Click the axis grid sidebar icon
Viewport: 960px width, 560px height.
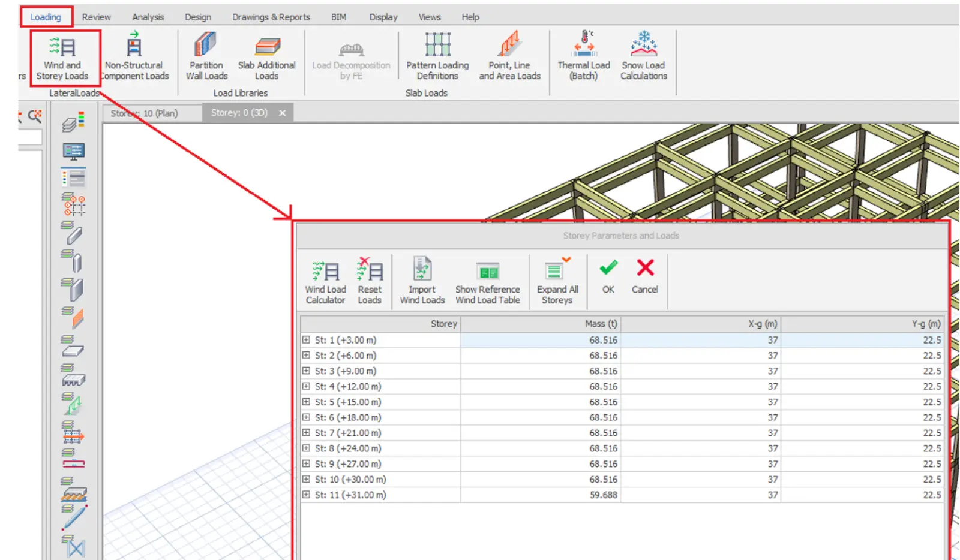pos(74,205)
